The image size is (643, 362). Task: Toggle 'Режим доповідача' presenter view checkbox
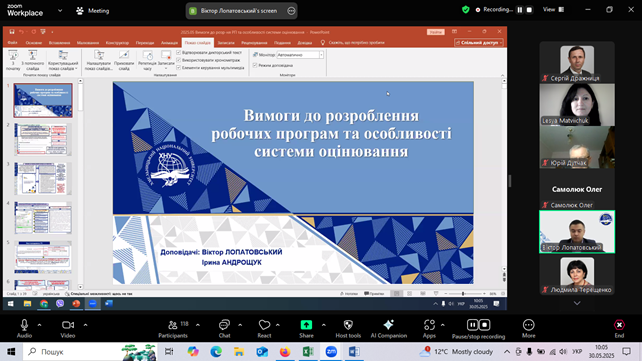coord(255,65)
